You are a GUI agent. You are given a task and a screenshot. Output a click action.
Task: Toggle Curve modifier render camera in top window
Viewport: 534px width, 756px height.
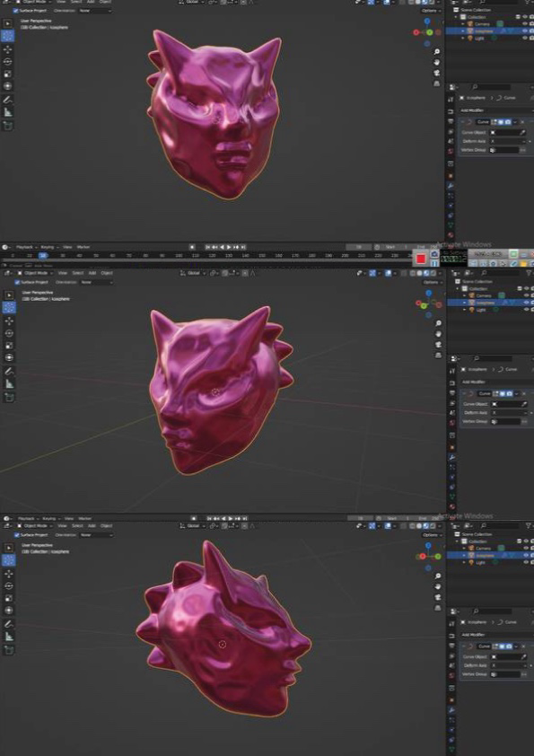click(x=507, y=122)
